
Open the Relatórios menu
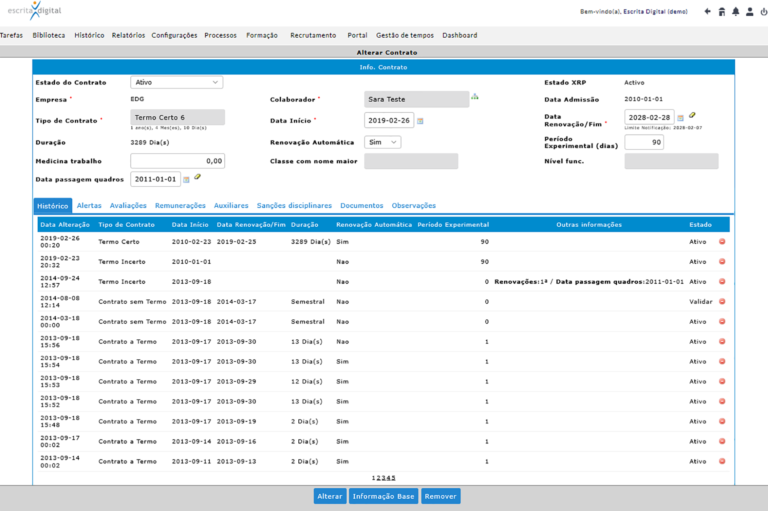coord(128,35)
